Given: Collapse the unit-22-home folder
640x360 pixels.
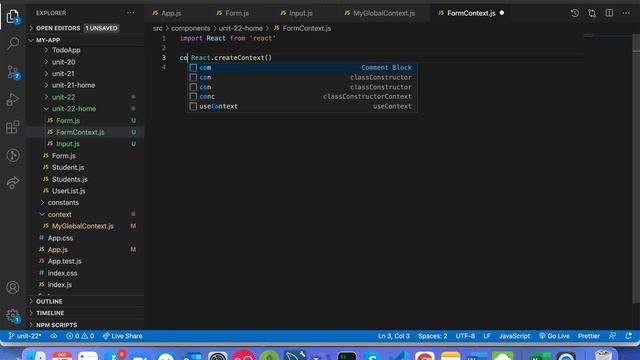Looking at the screenshot, I should [x=74, y=109].
